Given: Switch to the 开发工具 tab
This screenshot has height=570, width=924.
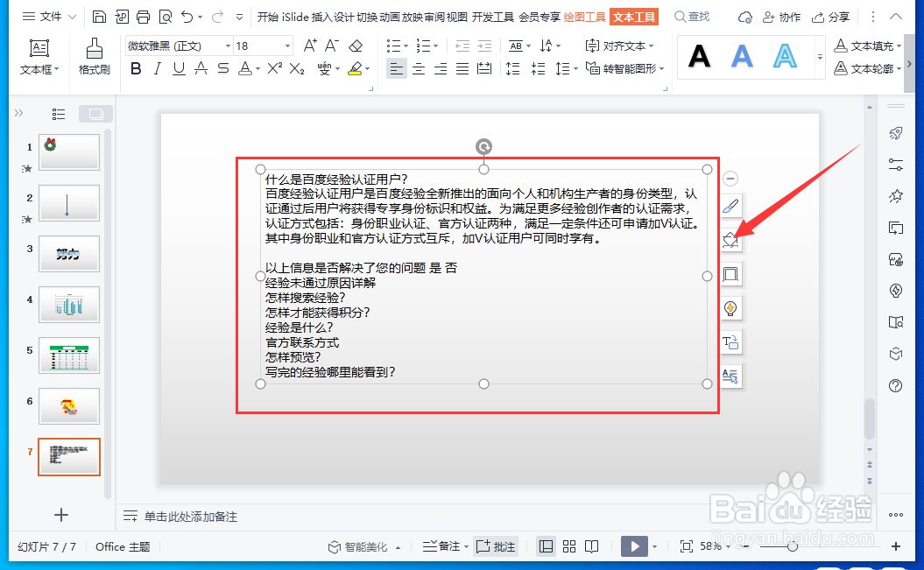Looking at the screenshot, I should tap(492, 18).
